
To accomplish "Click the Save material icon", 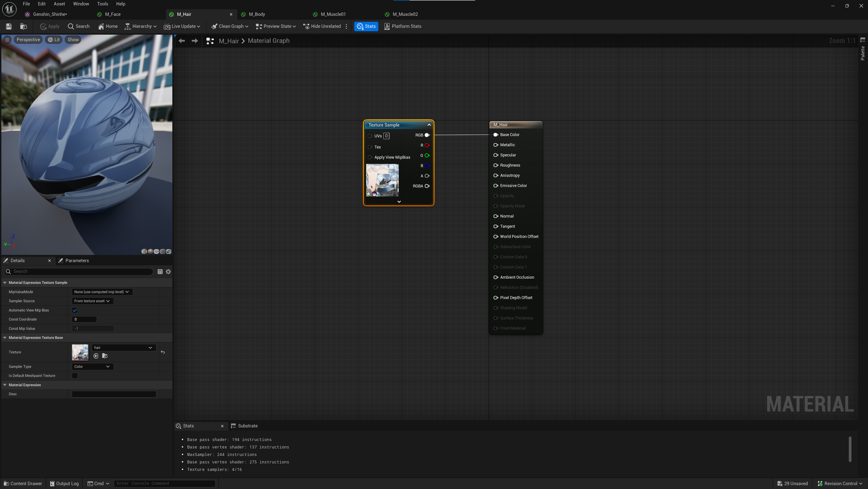I will (9, 26).
